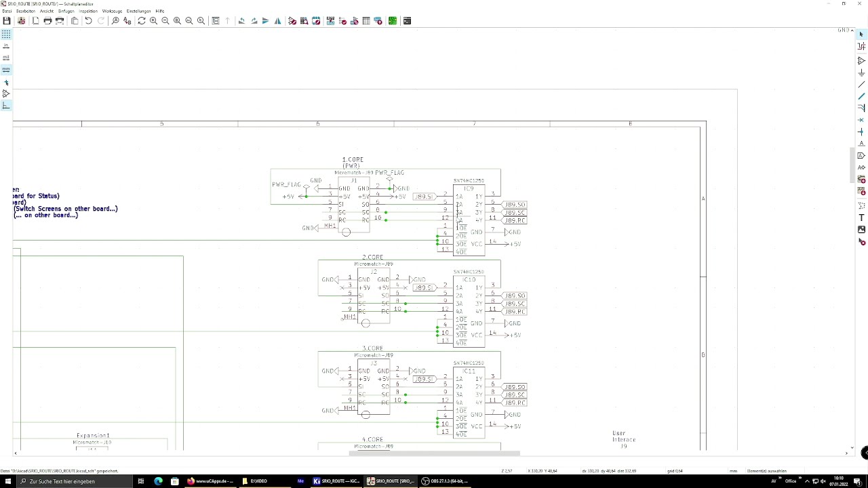
Task: Toggle grid display on the canvas
Action: 6,34
